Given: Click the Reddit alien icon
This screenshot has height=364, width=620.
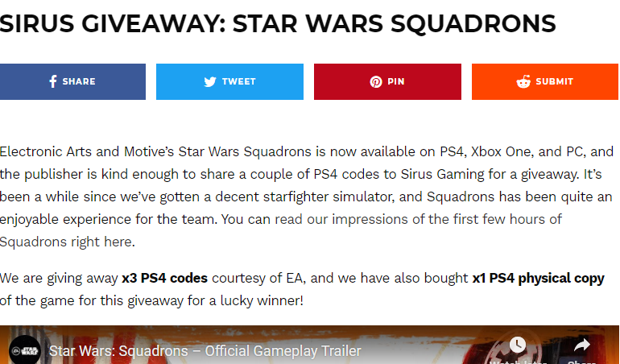Looking at the screenshot, I should pos(523,81).
